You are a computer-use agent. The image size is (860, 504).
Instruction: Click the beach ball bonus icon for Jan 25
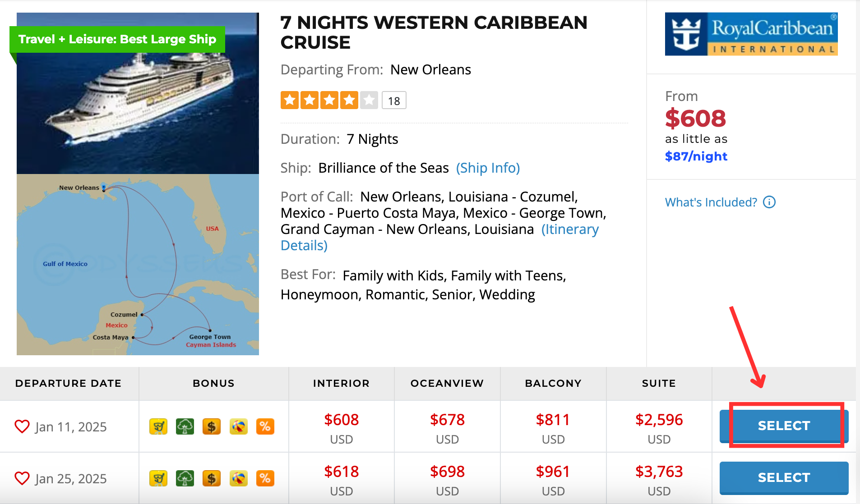pos(239,478)
